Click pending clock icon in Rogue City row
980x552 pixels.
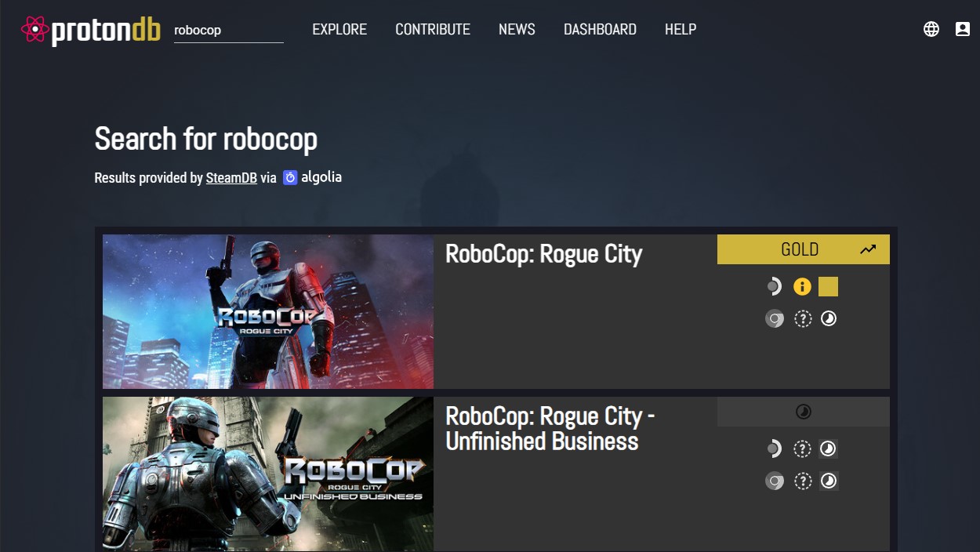(829, 319)
